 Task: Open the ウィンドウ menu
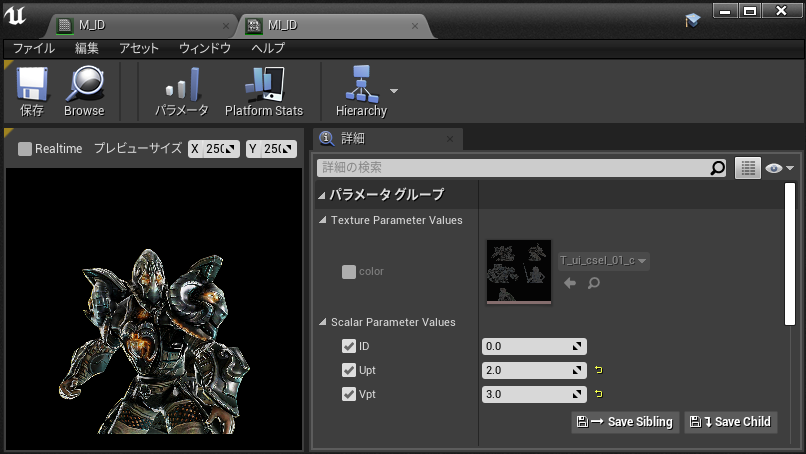(x=205, y=48)
